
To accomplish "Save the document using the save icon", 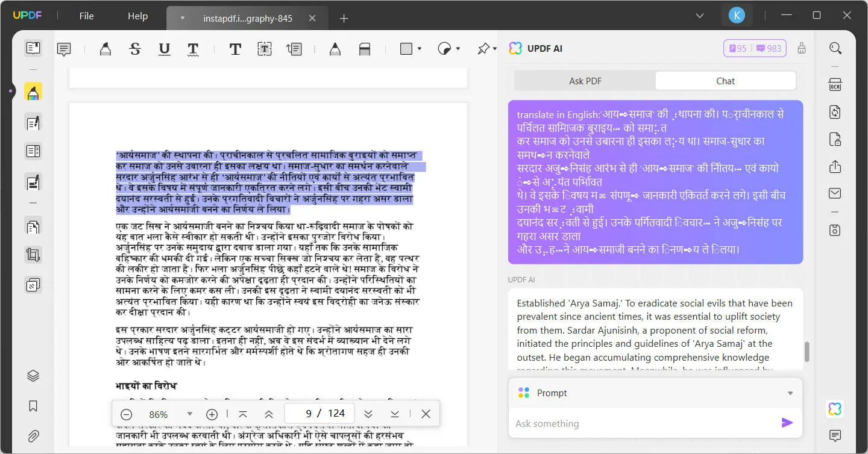I will click(x=835, y=230).
